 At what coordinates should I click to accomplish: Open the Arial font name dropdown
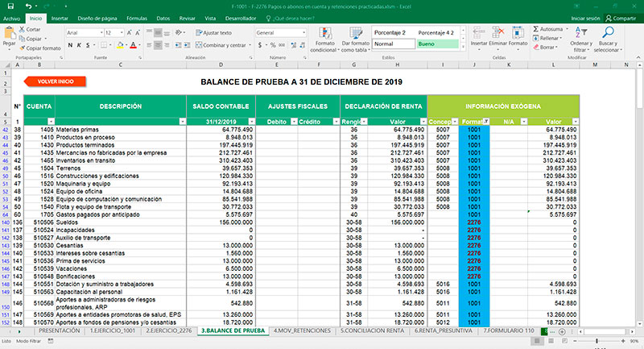click(x=101, y=32)
